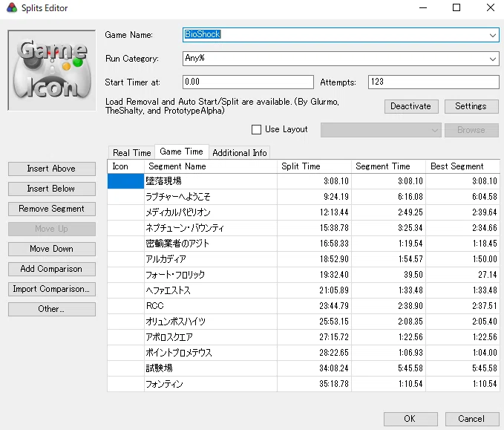Click the LiveSplit logo in title bar
Screen dimensions: 504x430
point(12,7)
